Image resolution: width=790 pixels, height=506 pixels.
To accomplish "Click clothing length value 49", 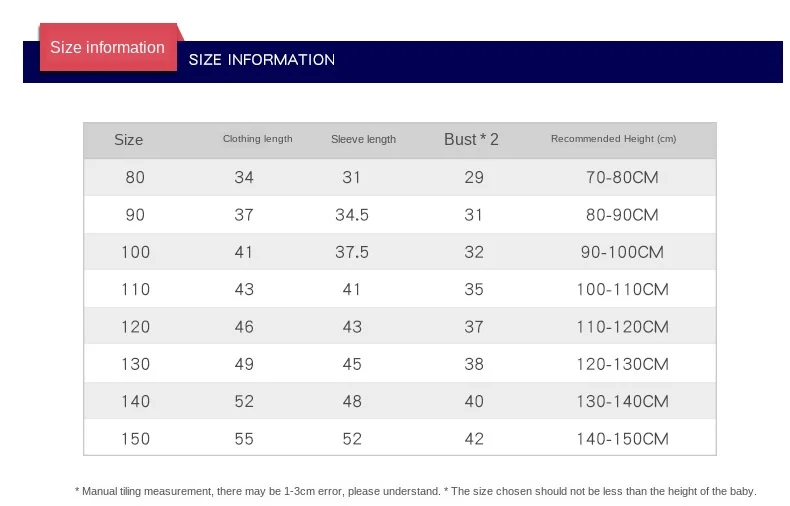I will pyautogui.click(x=244, y=364).
